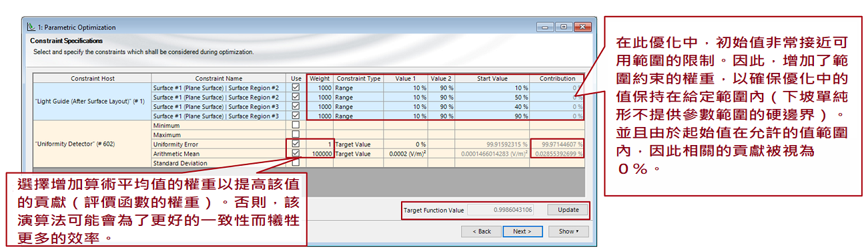This screenshot has width=868, height=252.
Task: Click the 0.0001466014283 (V/m)² start value cell
Action: pyautogui.click(x=492, y=153)
